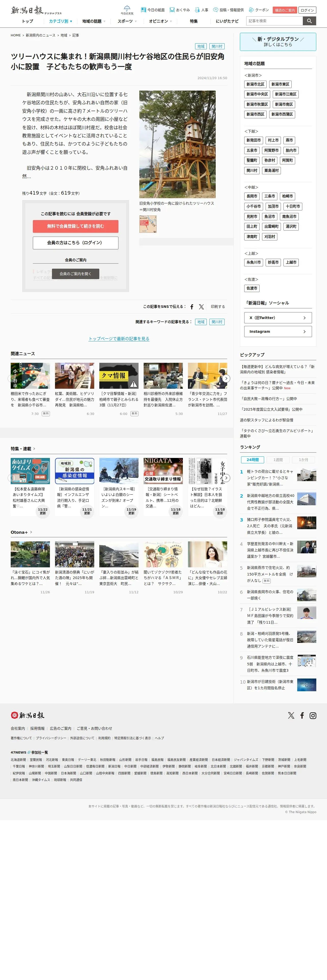Open footer Instagram icon
Image resolution: width=327 pixels, height=980 pixels.
313,715
